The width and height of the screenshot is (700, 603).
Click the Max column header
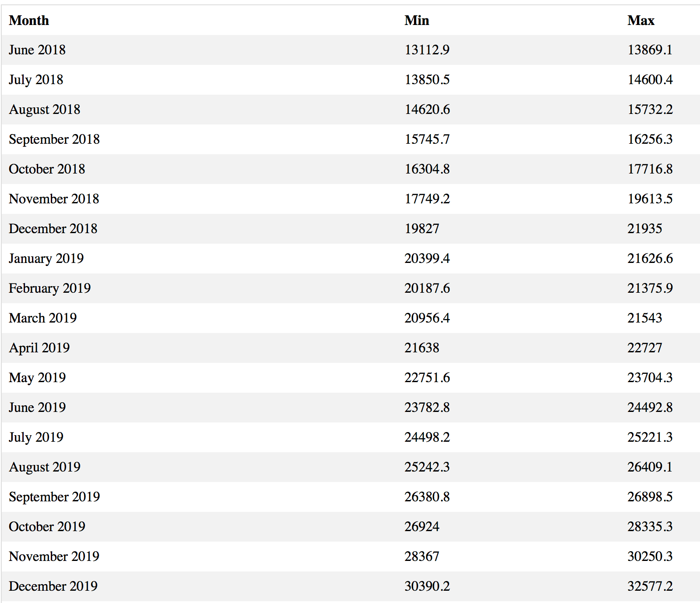640,21
